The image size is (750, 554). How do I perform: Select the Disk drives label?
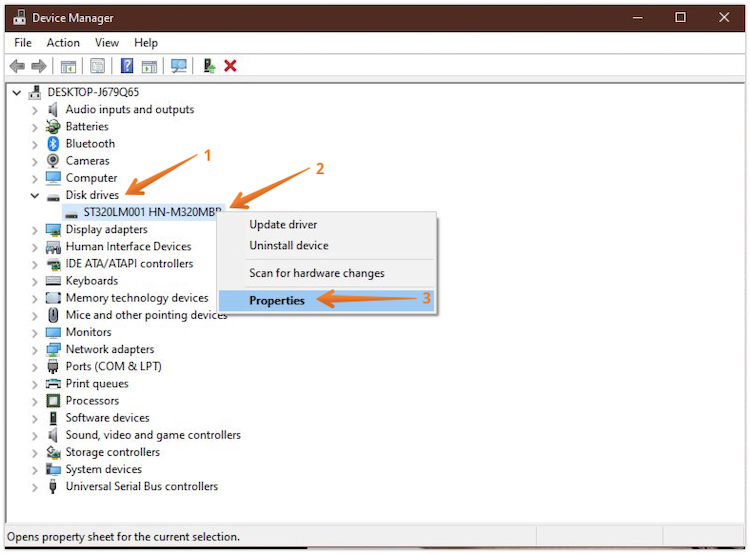pos(92,195)
